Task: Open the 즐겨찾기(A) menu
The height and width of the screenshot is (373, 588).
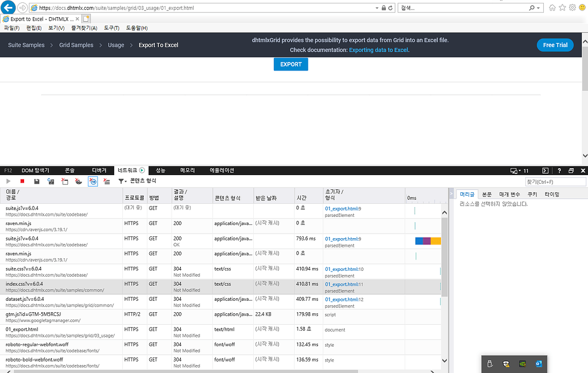Action: pos(84,28)
